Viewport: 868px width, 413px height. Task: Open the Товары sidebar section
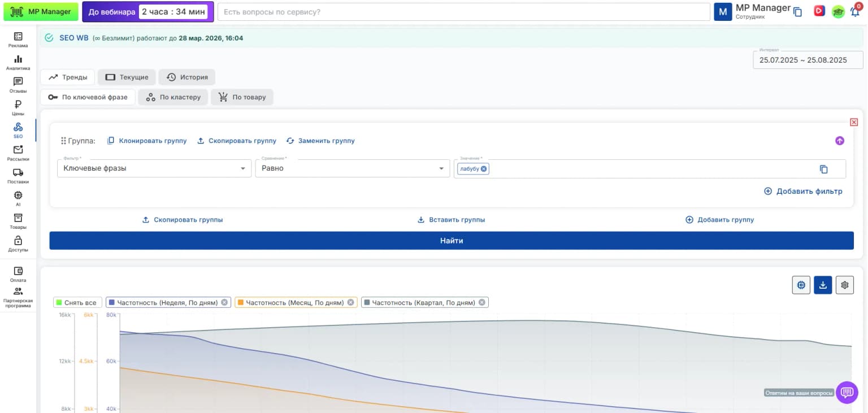(x=18, y=221)
